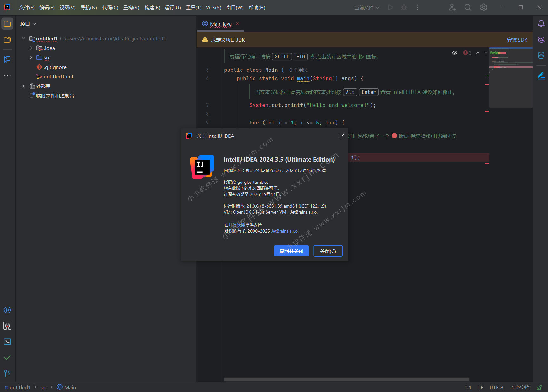Open Search Everywhere magnifier icon
548x392 pixels.
(468, 7)
